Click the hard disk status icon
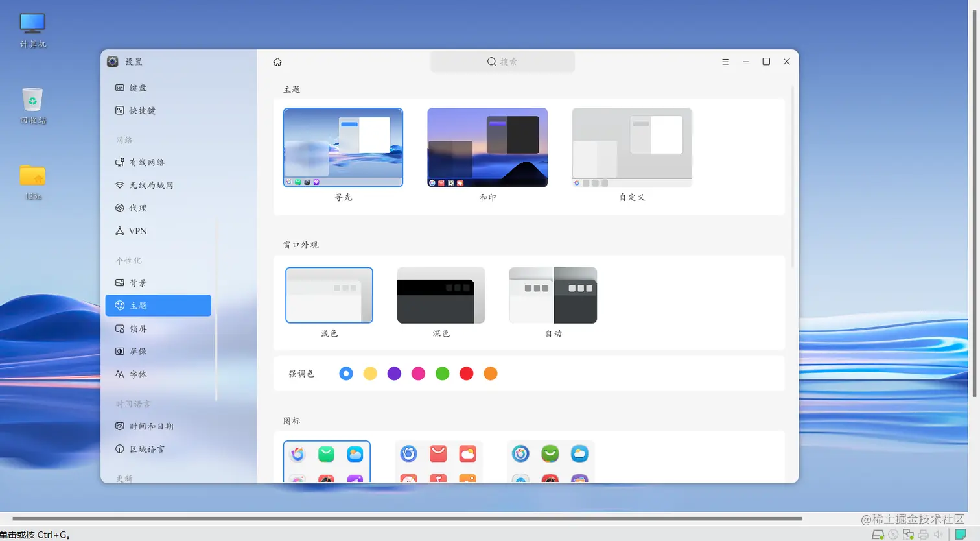The image size is (980, 541). pos(878,535)
